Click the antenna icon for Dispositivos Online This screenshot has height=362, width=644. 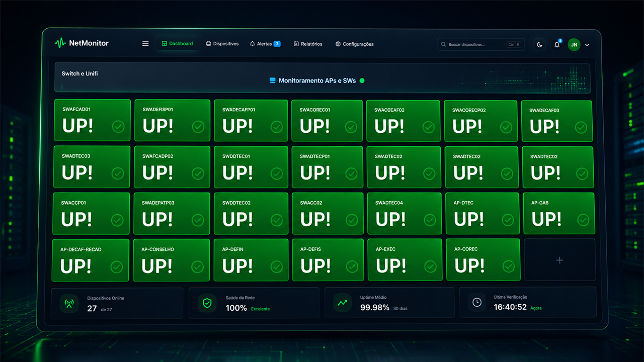[x=69, y=303]
